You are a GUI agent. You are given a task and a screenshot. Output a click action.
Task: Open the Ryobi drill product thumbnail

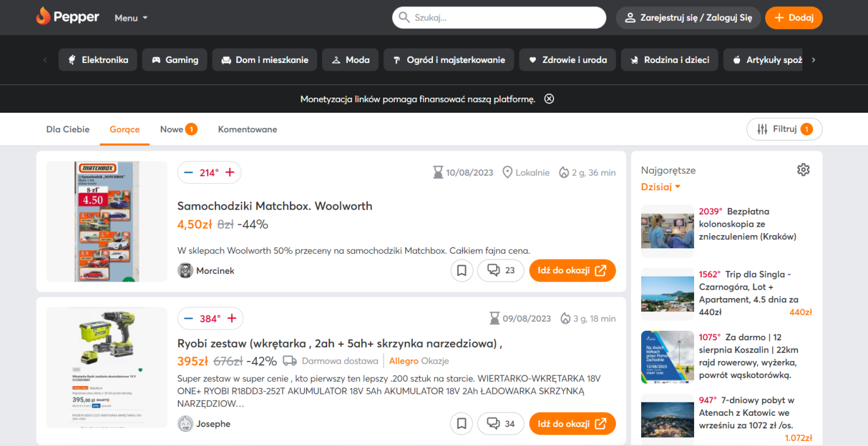tap(107, 368)
